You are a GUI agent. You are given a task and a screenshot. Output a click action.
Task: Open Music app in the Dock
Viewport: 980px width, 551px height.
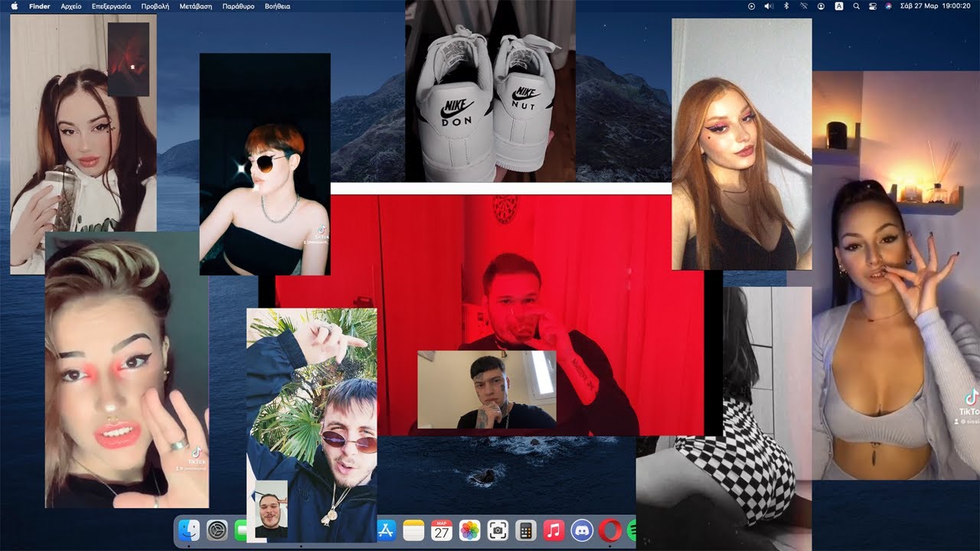coord(554,530)
